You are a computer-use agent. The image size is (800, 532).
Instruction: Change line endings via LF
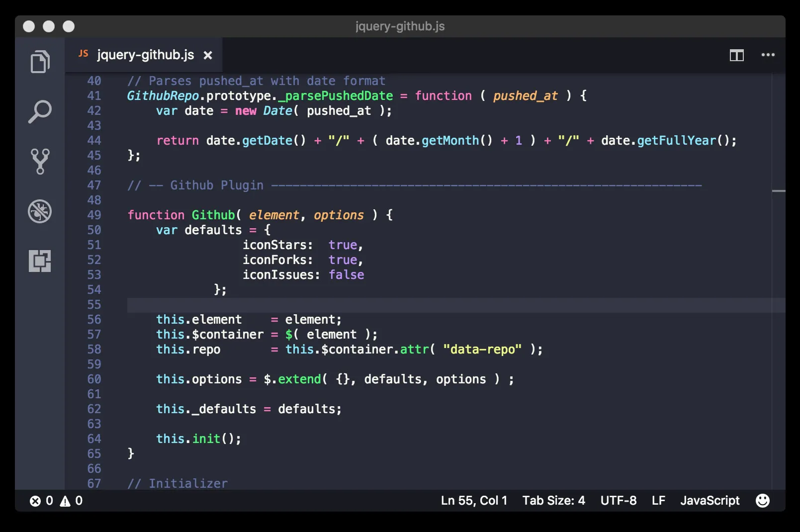pyautogui.click(x=658, y=500)
